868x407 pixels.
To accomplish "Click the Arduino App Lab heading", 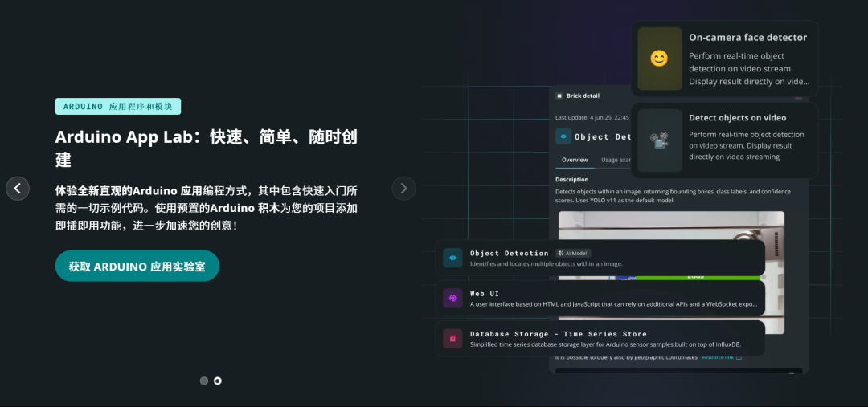I will tap(207, 148).
